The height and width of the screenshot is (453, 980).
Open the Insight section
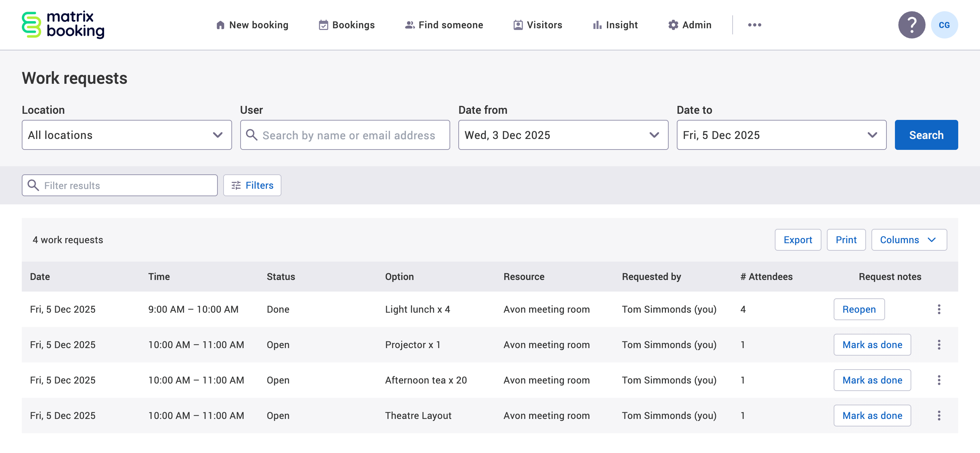(x=615, y=25)
